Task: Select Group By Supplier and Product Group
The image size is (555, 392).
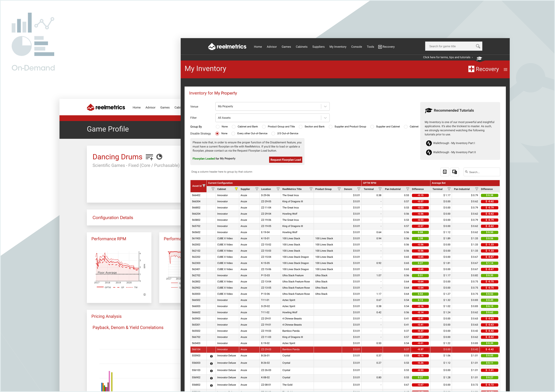Action: pos(331,127)
